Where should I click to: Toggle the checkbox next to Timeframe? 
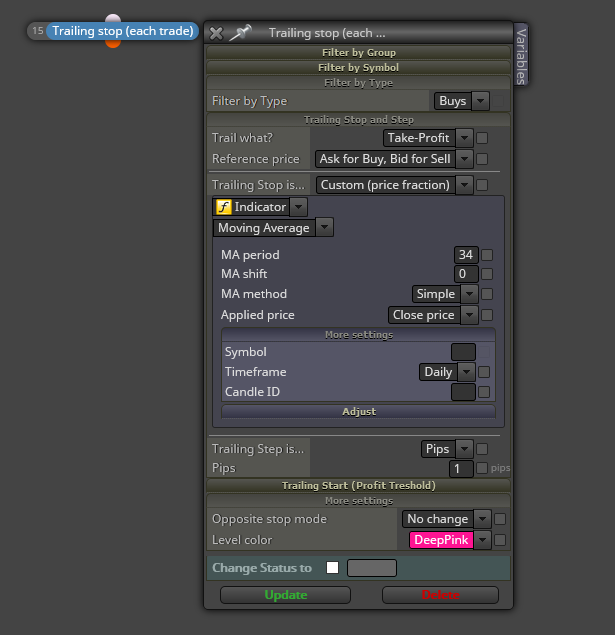coord(484,372)
